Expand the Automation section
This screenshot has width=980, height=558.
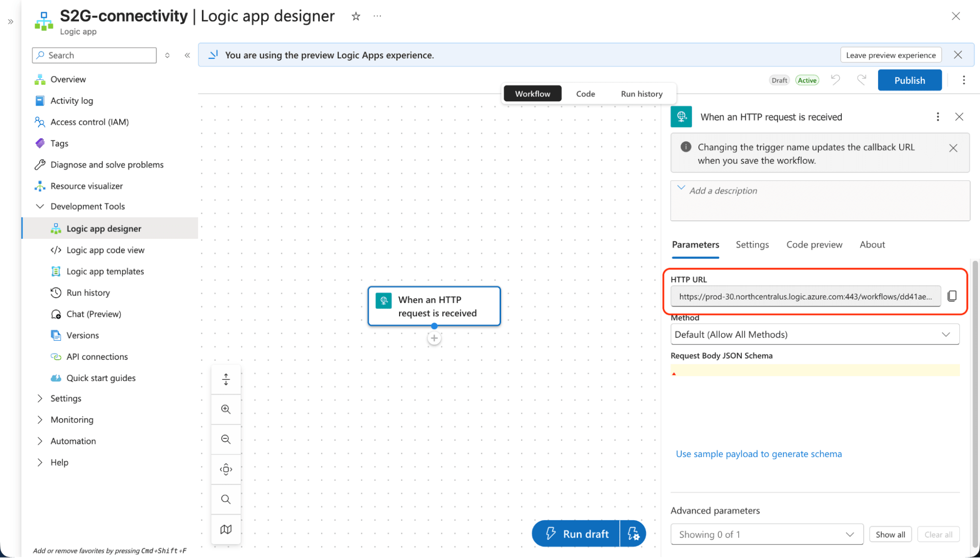[x=40, y=441]
